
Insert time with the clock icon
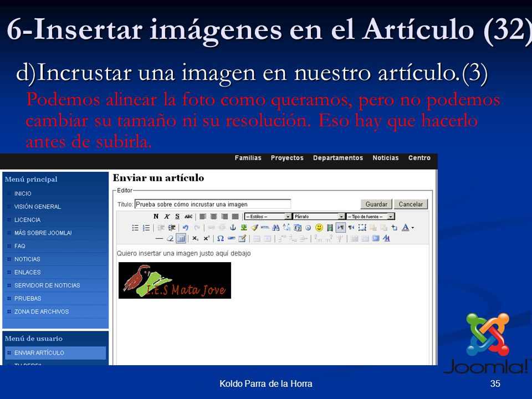tap(308, 228)
